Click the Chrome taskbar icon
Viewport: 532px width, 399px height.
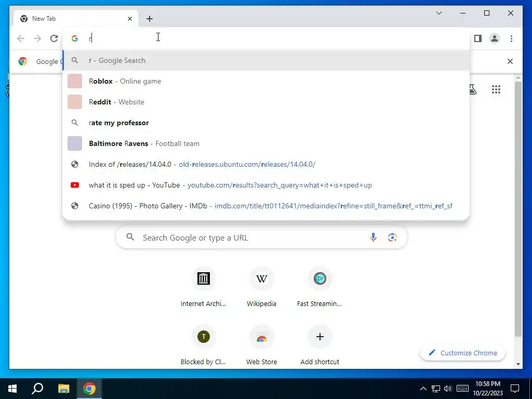[89, 389]
